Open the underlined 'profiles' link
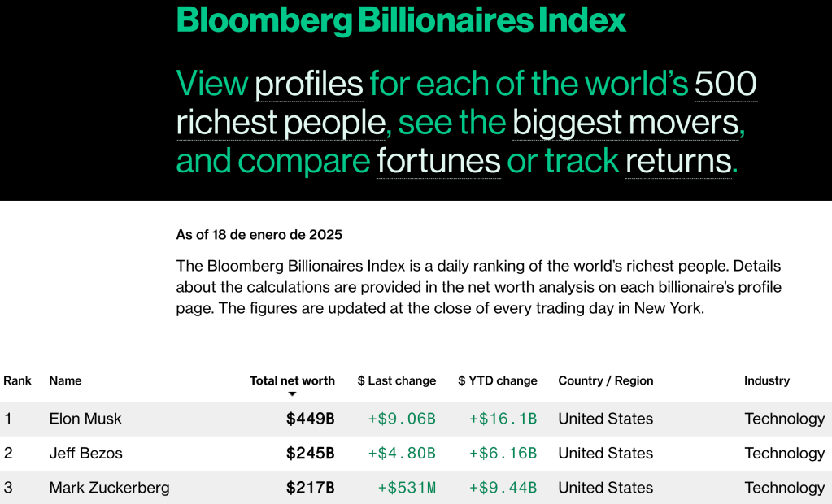The height and width of the screenshot is (504, 832). point(309,84)
